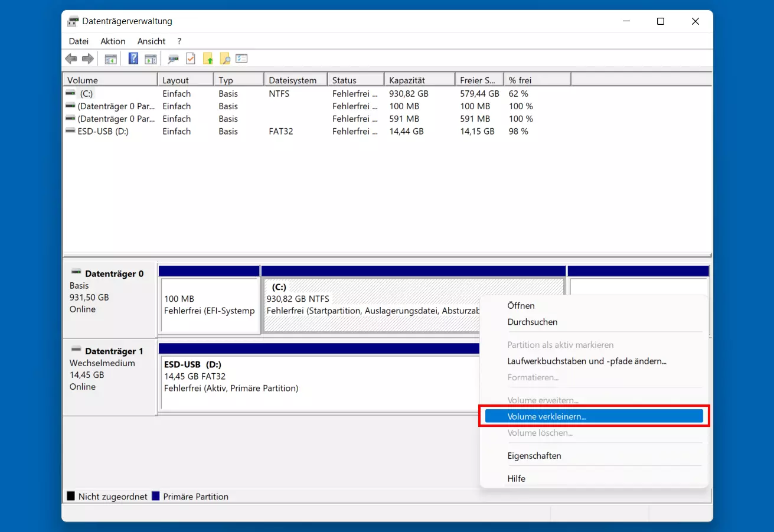The width and height of the screenshot is (774, 532).
Task: Sort by the % frei column header
Action: pyautogui.click(x=537, y=80)
